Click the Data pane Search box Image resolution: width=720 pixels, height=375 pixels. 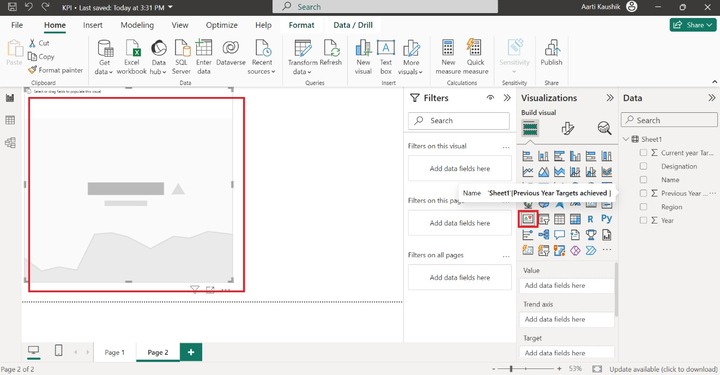point(669,120)
